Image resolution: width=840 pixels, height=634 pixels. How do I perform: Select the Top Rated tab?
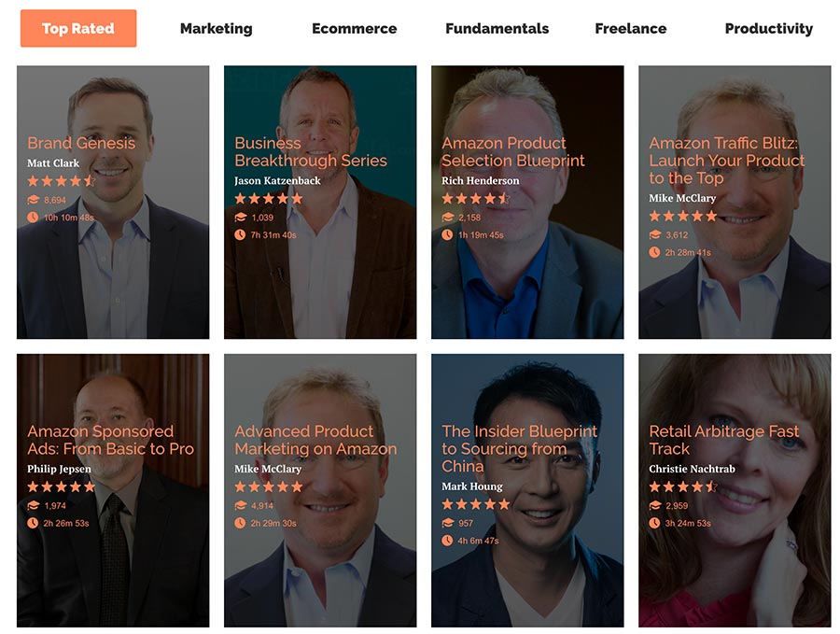click(x=78, y=28)
